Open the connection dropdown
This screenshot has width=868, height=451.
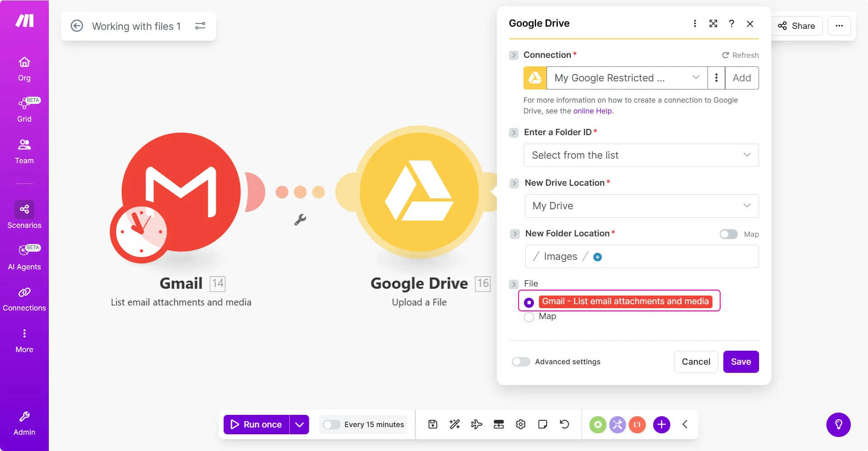pyautogui.click(x=627, y=78)
